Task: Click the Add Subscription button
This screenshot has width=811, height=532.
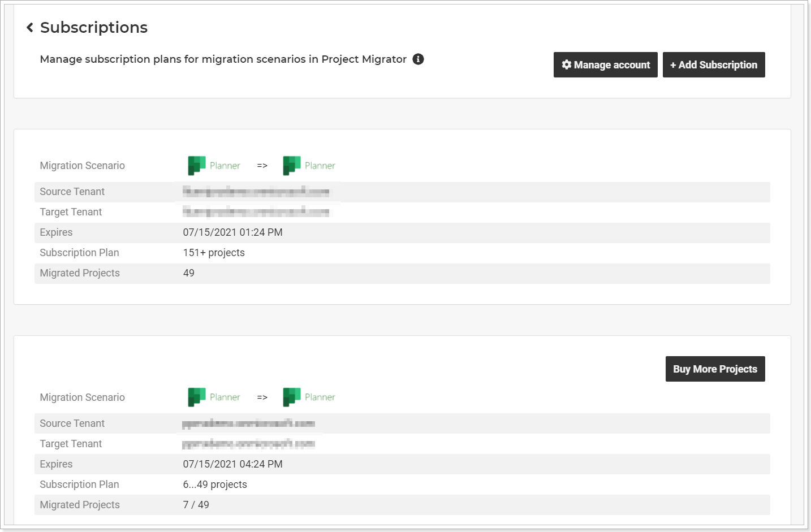Action: [714, 64]
